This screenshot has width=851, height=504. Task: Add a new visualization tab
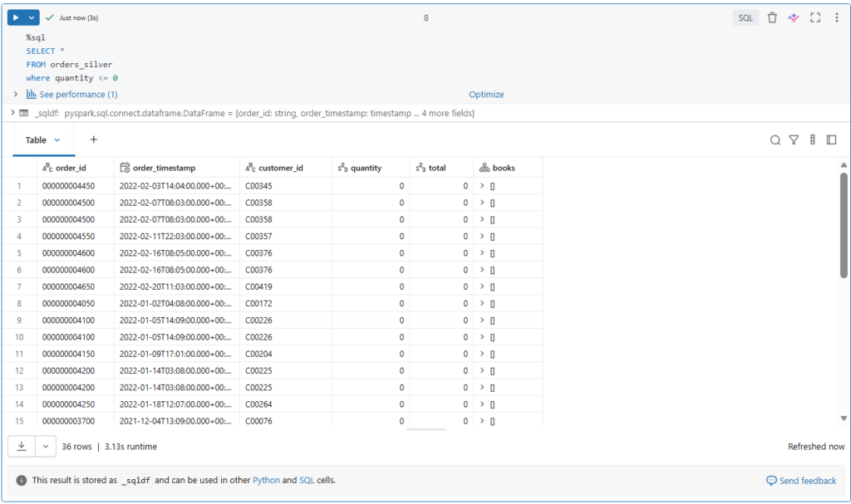click(x=94, y=139)
